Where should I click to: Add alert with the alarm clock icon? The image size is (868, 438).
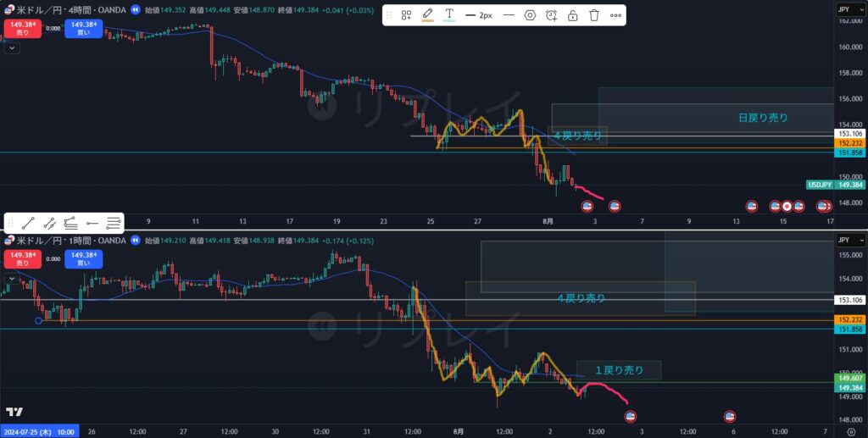[x=552, y=15]
